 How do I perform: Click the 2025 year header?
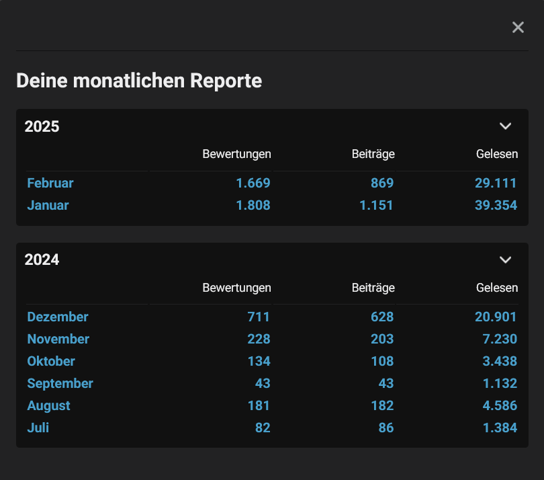[42, 127]
